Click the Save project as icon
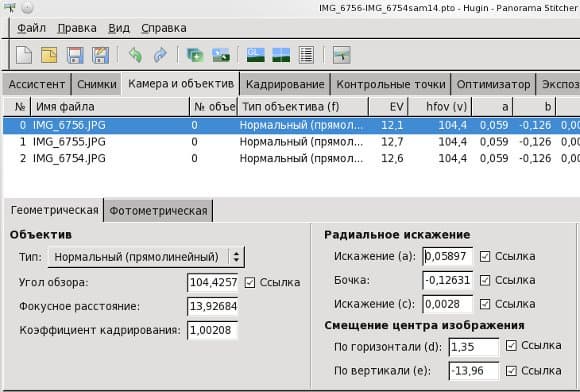Viewport: 580px width, 392px height. pos(100,55)
